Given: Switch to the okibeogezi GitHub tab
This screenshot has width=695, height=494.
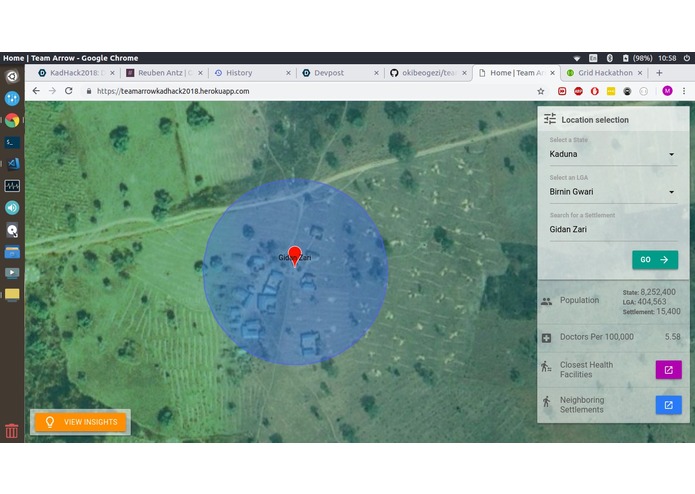Looking at the screenshot, I should pyautogui.click(x=428, y=73).
